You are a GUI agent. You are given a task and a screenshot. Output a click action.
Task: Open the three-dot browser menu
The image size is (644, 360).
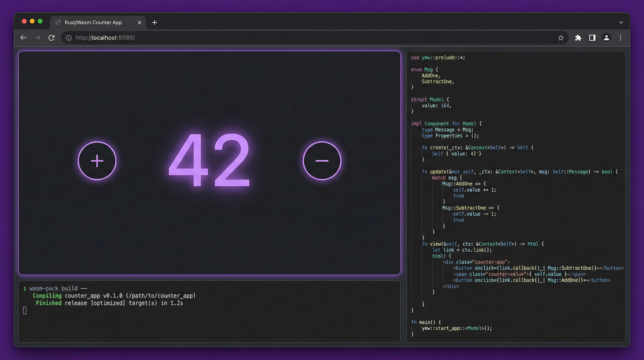(621, 38)
